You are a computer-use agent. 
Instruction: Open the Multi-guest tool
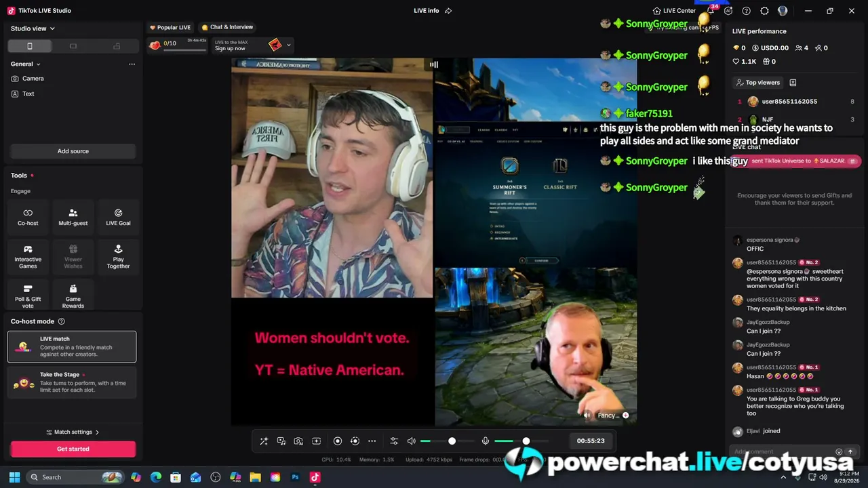[x=73, y=217]
